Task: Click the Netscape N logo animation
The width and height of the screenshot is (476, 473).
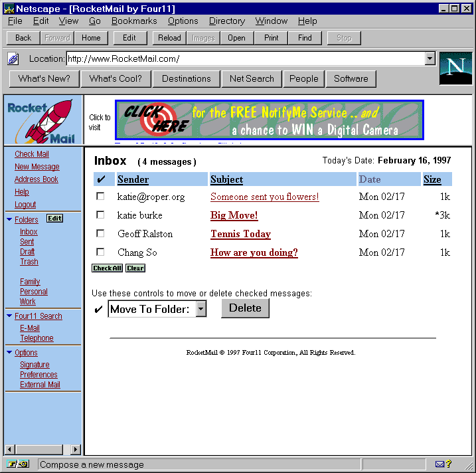Action: [x=455, y=68]
